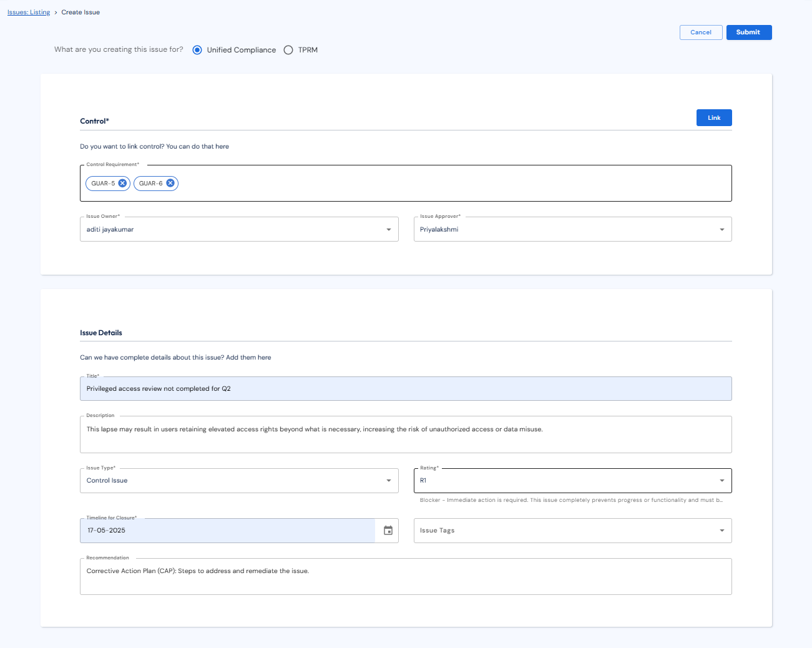Go back to Issues: Listing breadcrumb
Image resolution: width=812 pixels, height=648 pixels.
(29, 12)
